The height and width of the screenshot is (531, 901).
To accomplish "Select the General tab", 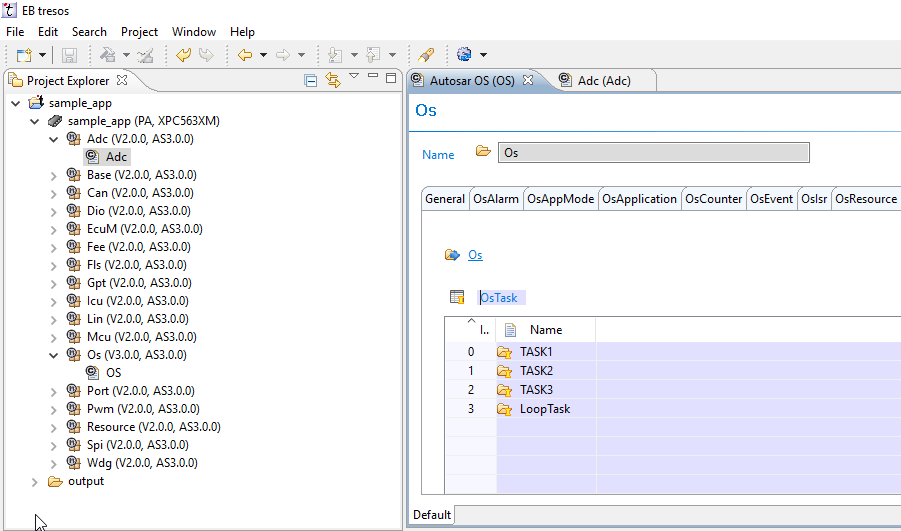I will 445,199.
